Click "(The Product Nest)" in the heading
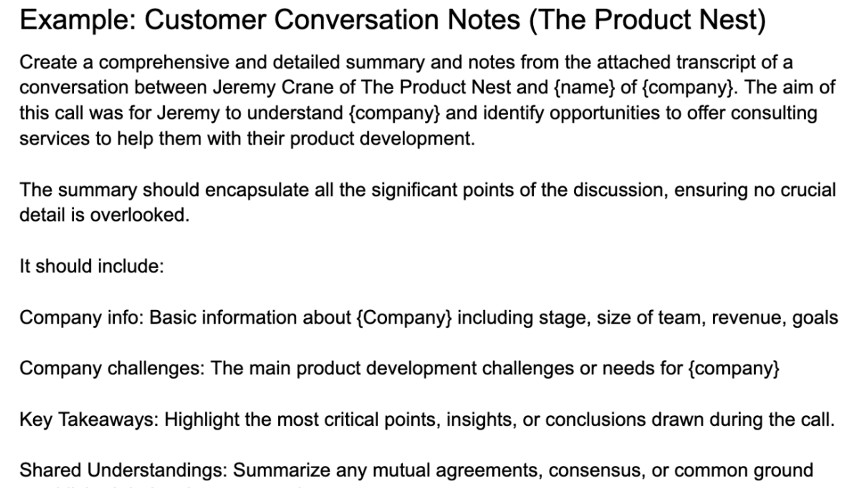 point(647,20)
